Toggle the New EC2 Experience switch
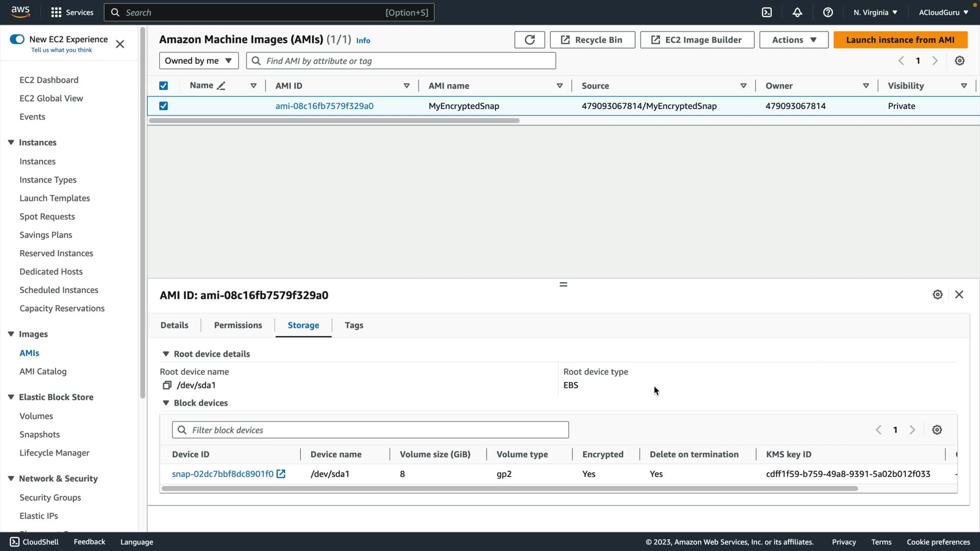Screen dimensions: 980x551 pyautogui.click(x=17, y=39)
